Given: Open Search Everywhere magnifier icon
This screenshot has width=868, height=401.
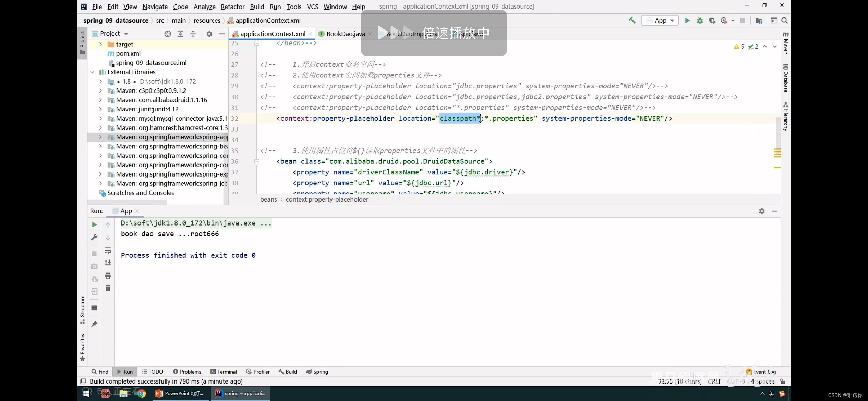Looking at the screenshot, I should point(784,21).
